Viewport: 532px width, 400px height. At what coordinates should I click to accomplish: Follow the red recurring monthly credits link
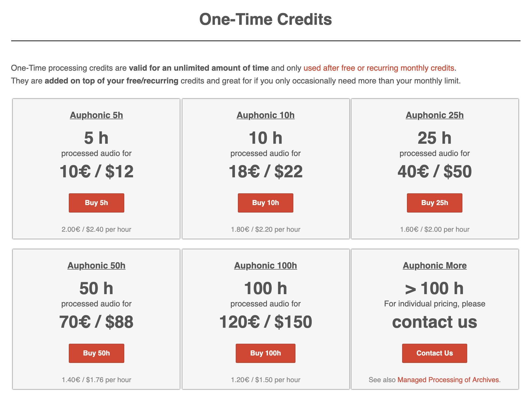click(x=379, y=68)
